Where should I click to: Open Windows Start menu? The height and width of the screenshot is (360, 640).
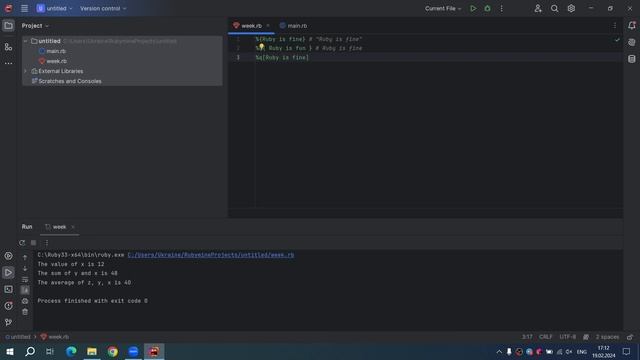click(x=10, y=351)
